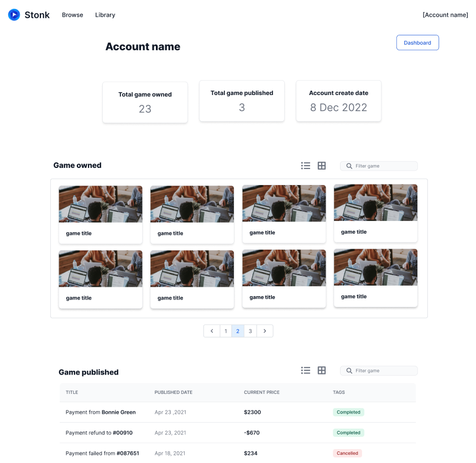Screen dimensions: 476x463
Task: Switch Game published to list view
Action: pos(306,371)
